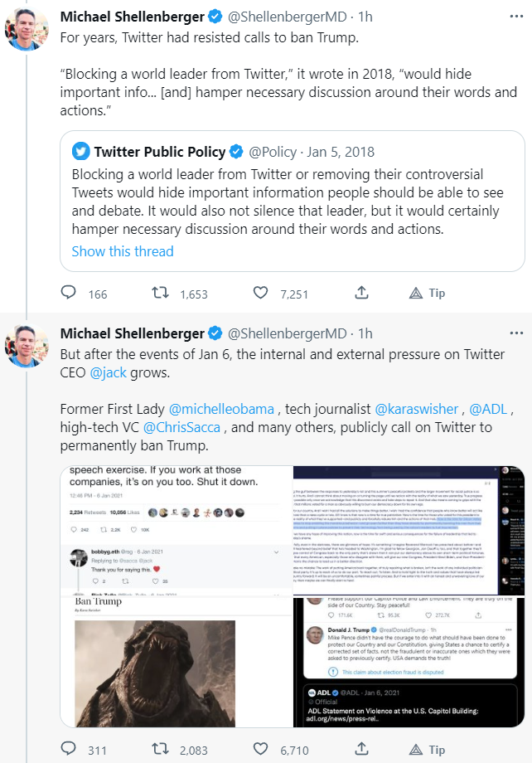This screenshot has width=532, height=763.
Task: Click the @ADL mention in tweet text
Action: 489,409
